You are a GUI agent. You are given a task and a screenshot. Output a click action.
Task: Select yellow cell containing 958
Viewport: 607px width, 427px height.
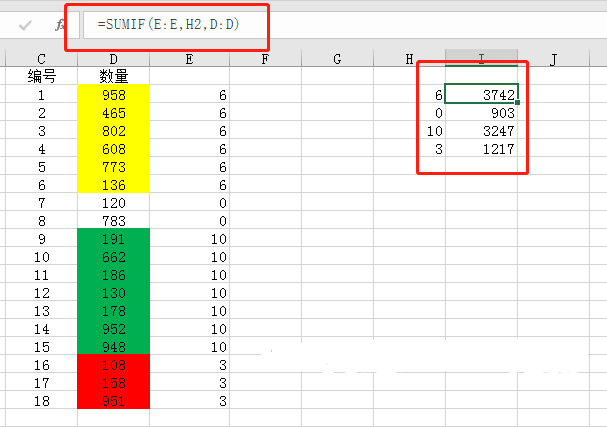coord(113,94)
